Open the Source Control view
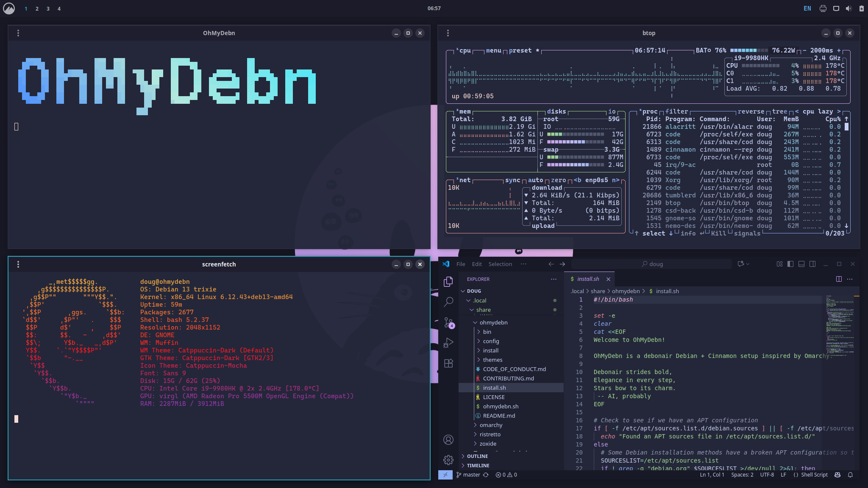This screenshot has width=868, height=488. point(448,322)
